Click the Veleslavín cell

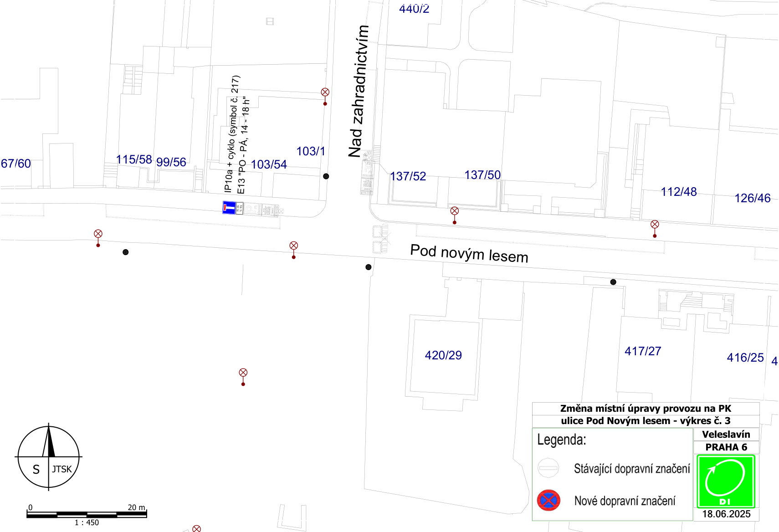[x=726, y=435]
